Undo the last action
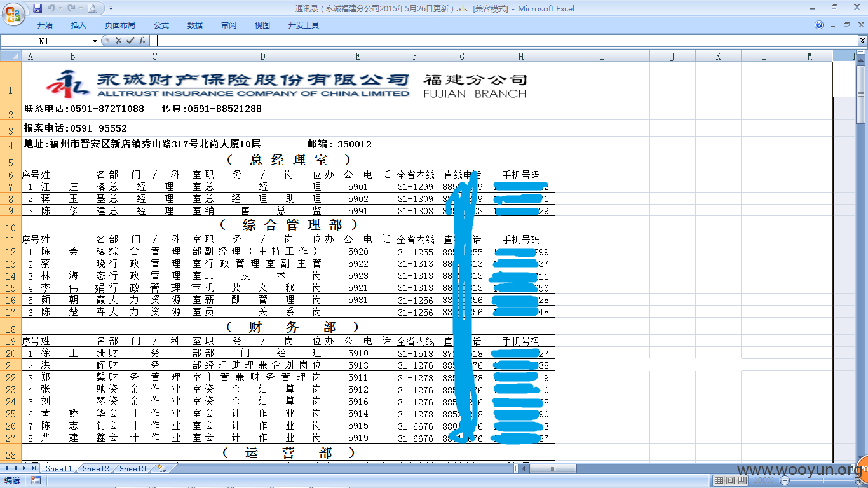Viewport: 868px width, 488px height. [x=51, y=8]
